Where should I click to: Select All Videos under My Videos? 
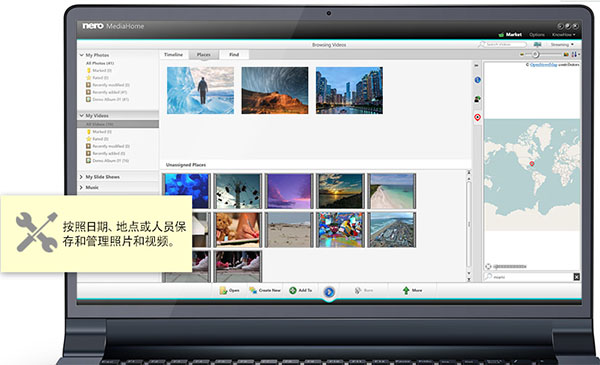coord(118,124)
